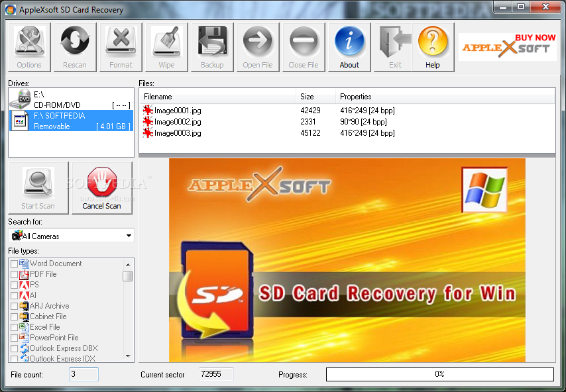566x392 pixels.
Task: Click the Start Scan button
Action: coord(38,188)
